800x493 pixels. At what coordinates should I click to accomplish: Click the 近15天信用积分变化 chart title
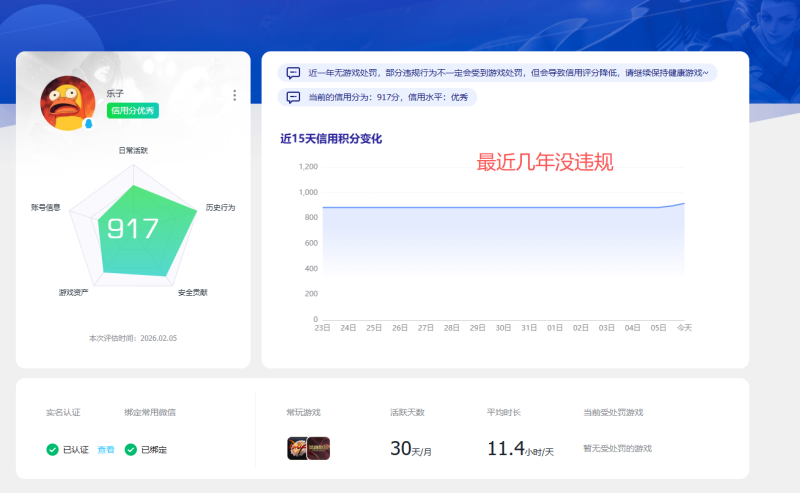330,139
